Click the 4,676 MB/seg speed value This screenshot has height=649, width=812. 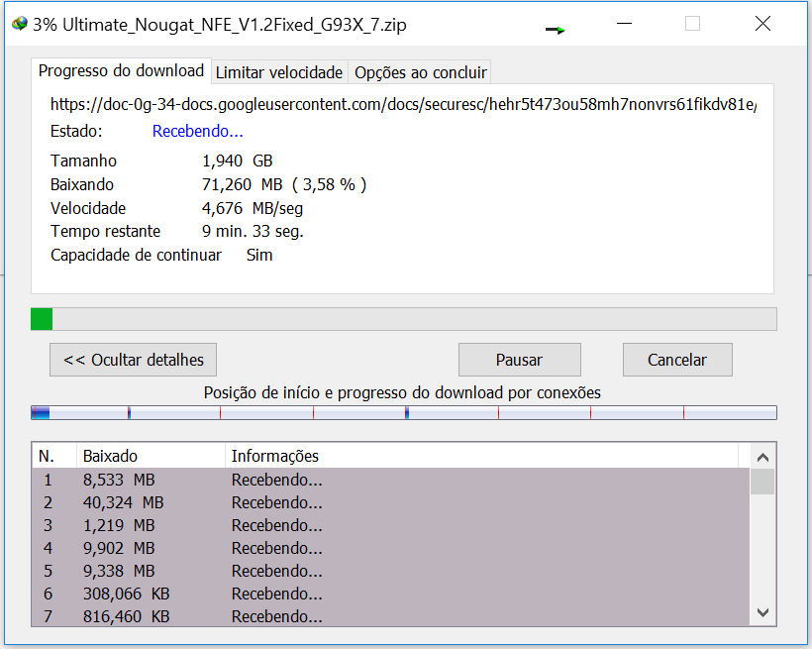(x=253, y=208)
